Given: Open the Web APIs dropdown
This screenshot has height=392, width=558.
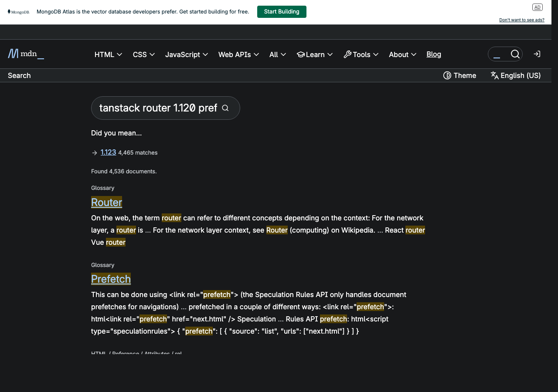Looking at the screenshot, I should (238, 54).
